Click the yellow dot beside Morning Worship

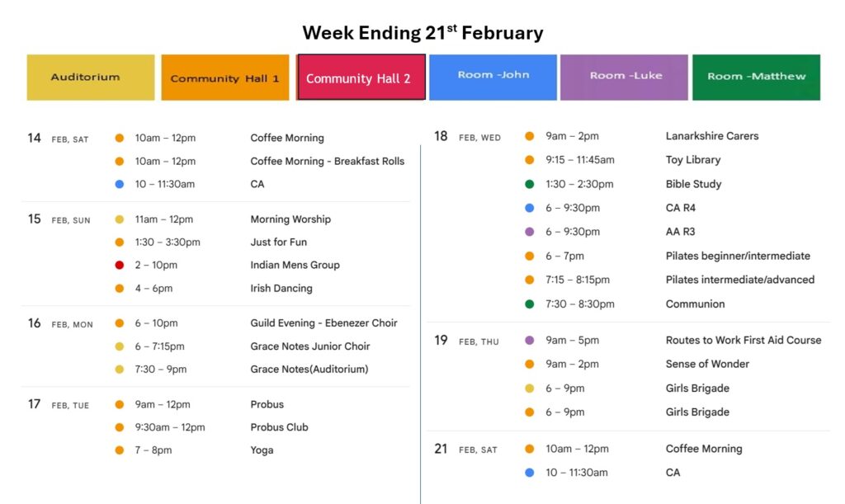120,219
